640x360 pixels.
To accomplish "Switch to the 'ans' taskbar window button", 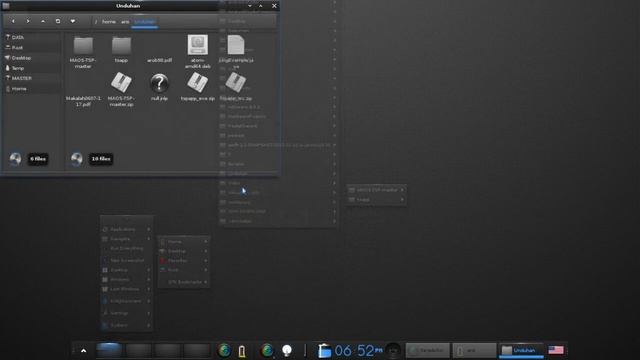I will click(x=474, y=350).
